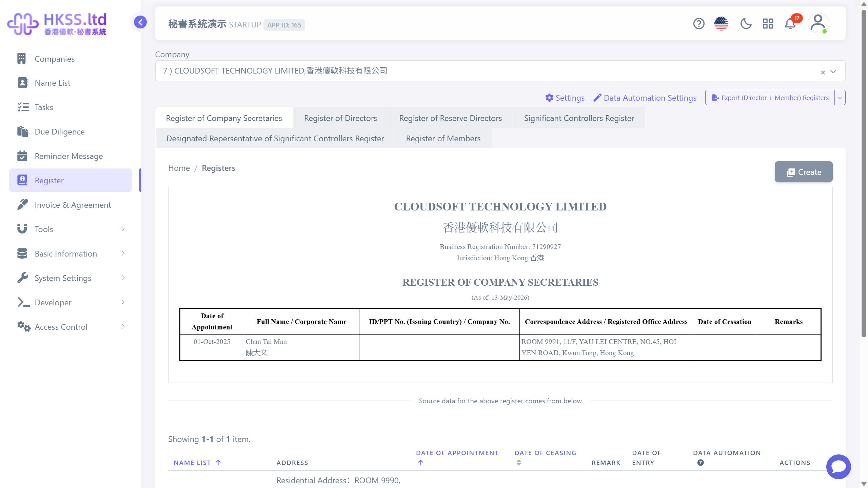Click the name Chan Tai Man
The width and height of the screenshot is (868, 488).
click(266, 342)
